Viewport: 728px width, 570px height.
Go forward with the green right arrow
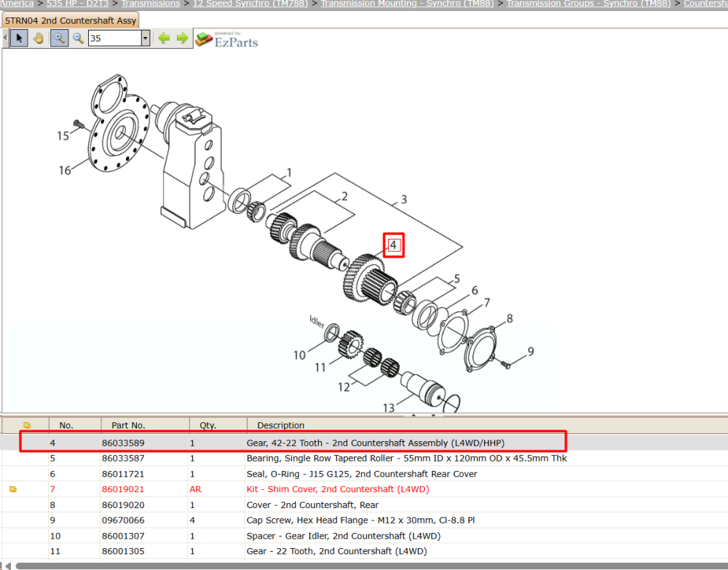point(183,38)
